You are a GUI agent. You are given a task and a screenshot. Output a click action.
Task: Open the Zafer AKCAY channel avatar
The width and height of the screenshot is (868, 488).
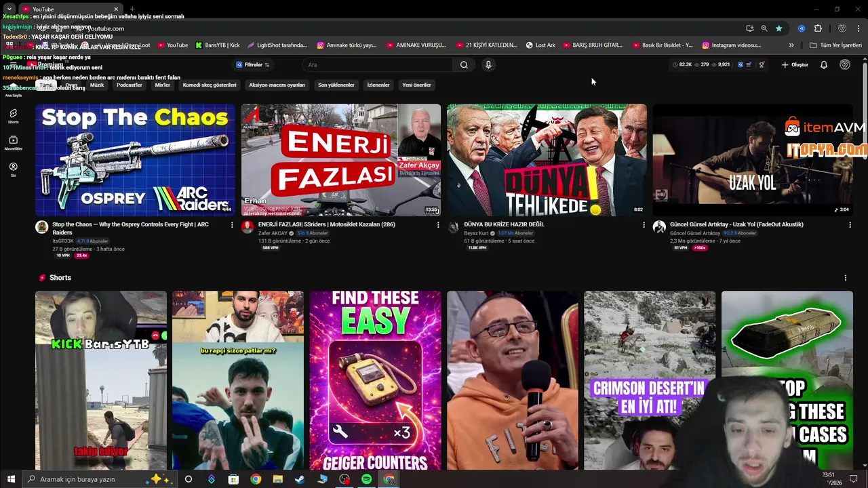tap(248, 227)
